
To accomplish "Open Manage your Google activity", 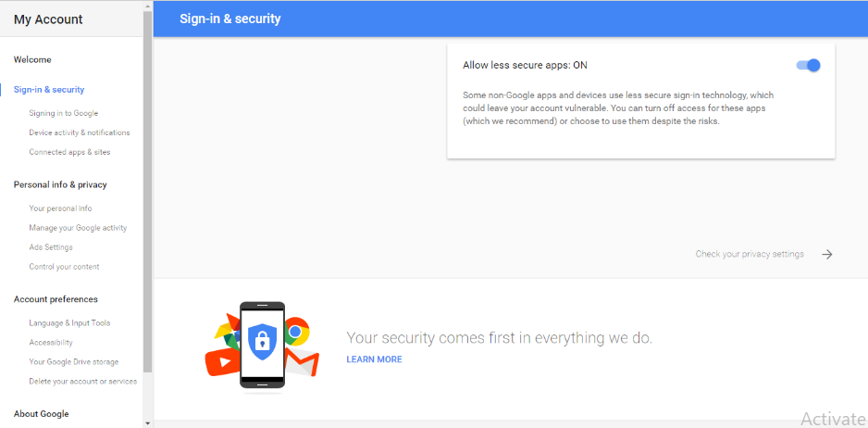I will (78, 228).
